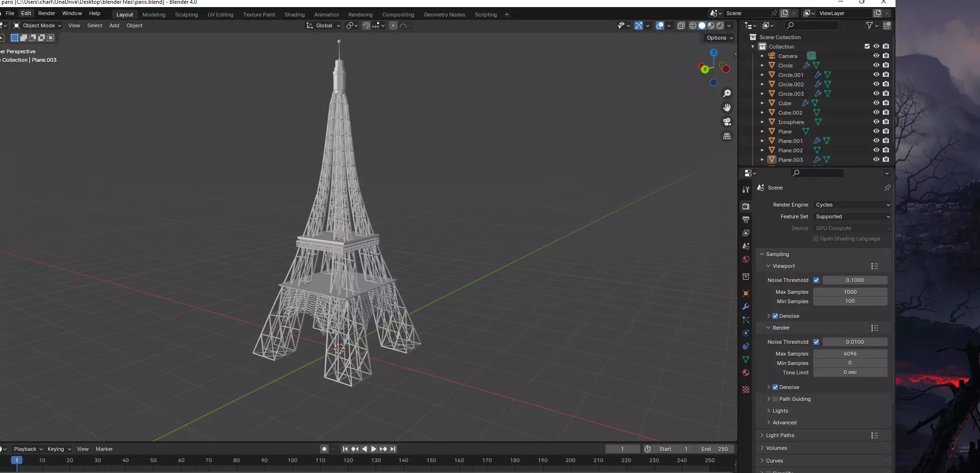Open the Global transform orientation dropdown
The height and width of the screenshot is (473, 980).
[323, 25]
